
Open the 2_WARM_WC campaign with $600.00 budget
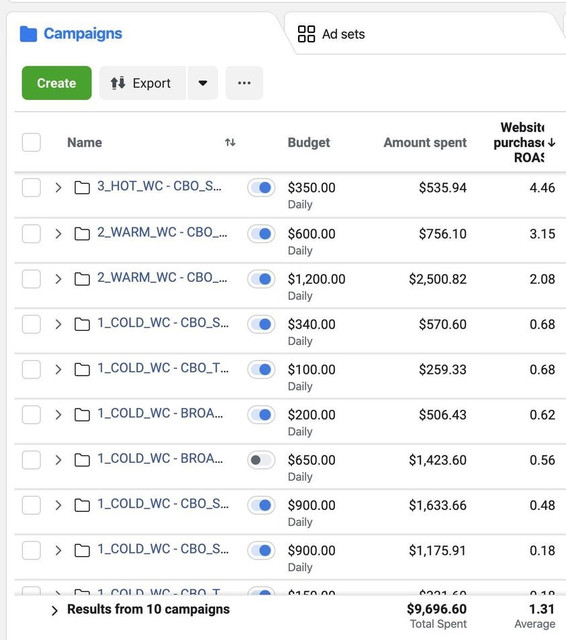pos(162,232)
